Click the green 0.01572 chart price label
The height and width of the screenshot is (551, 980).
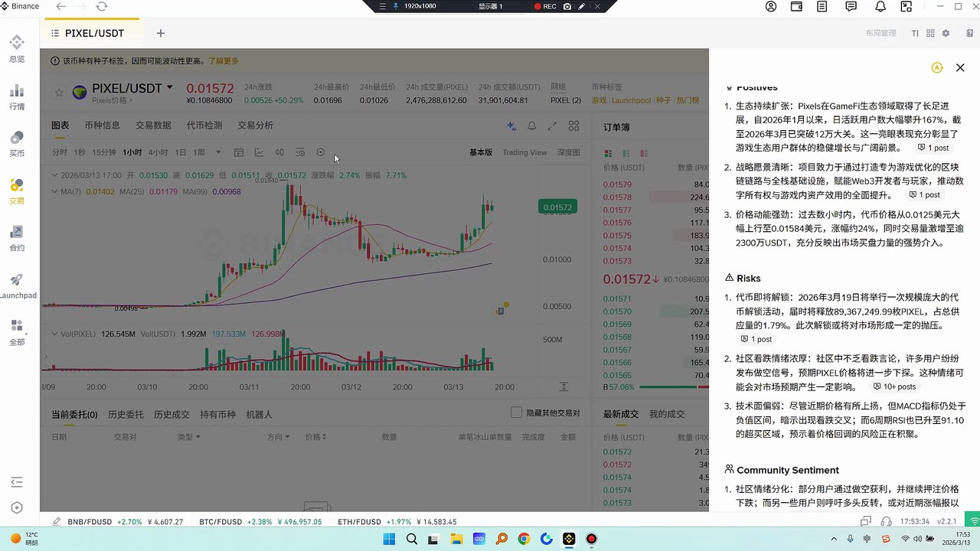click(558, 207)
